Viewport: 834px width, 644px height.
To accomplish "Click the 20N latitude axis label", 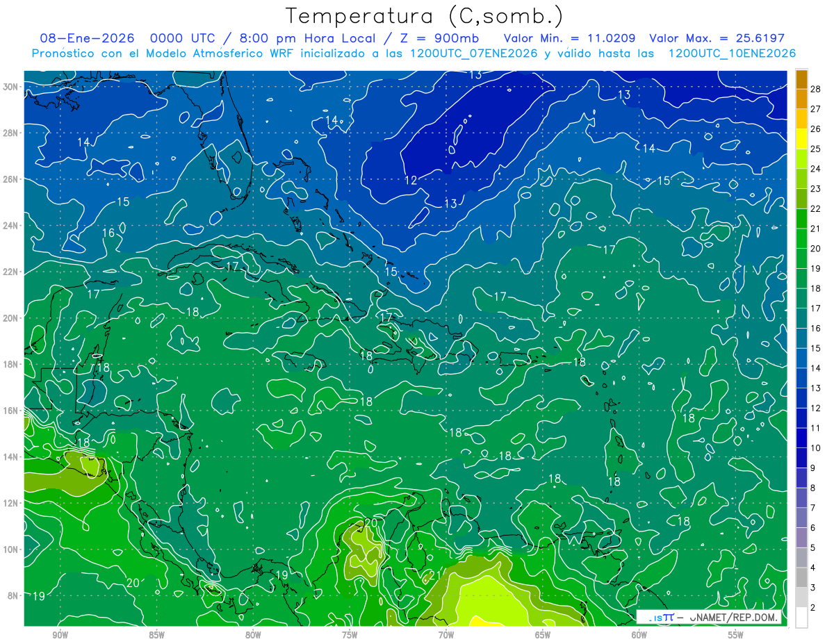I will click(11, 318).
